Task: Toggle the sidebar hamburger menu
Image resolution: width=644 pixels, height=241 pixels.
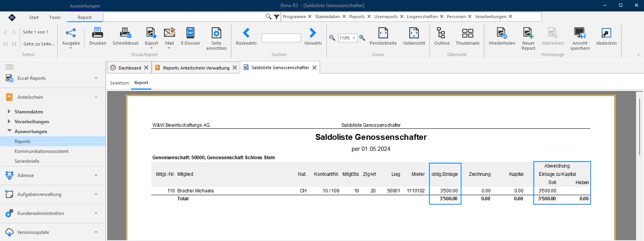Action: 9,67
